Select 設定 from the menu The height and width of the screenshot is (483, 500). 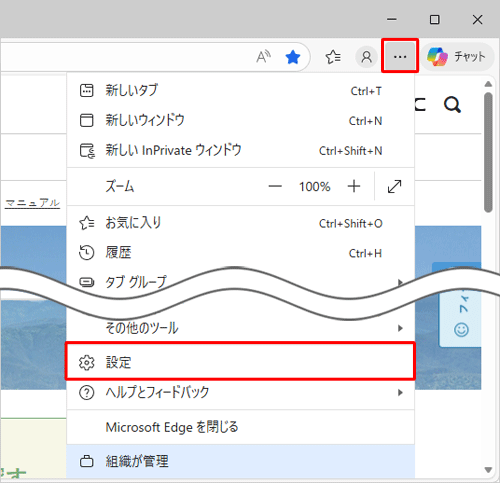tap(240, 362)
